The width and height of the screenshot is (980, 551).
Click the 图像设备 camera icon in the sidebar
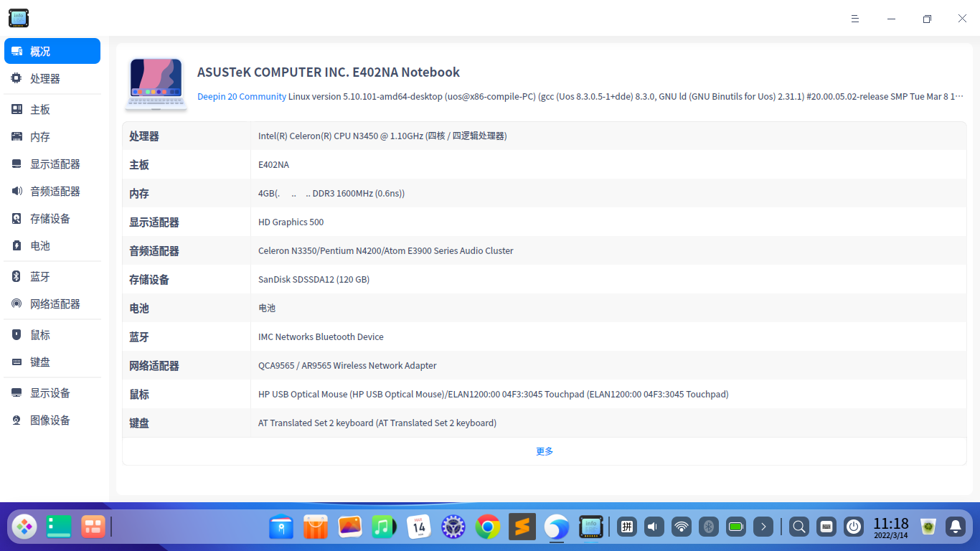(x=17, y=420)
